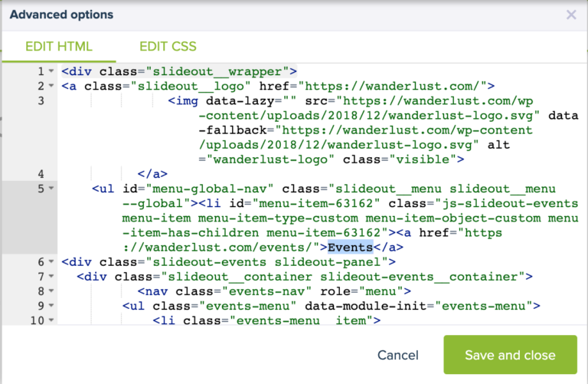Switch to the EDIT HTML tab

tap(58, 46)
